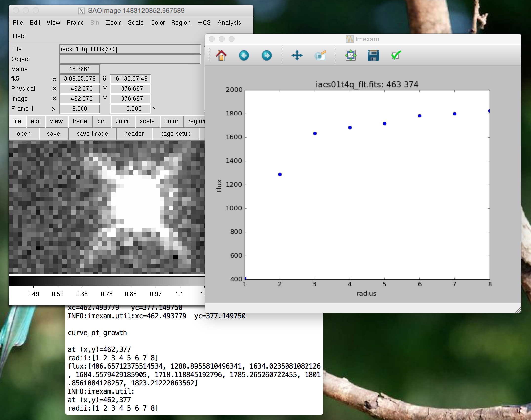Go back to previous plot view

point(244,56)
